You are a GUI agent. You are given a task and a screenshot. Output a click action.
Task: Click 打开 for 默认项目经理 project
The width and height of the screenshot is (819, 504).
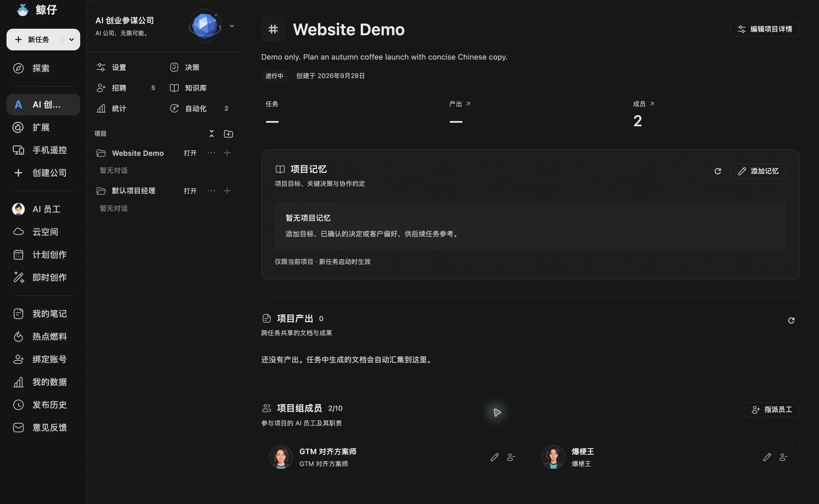190,191
